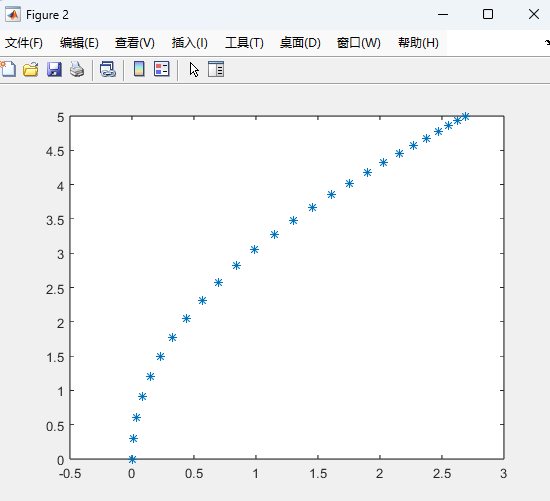Screen dimensions: 550x501
Task: Open a file with the folder icon
Action: (31, 69)
